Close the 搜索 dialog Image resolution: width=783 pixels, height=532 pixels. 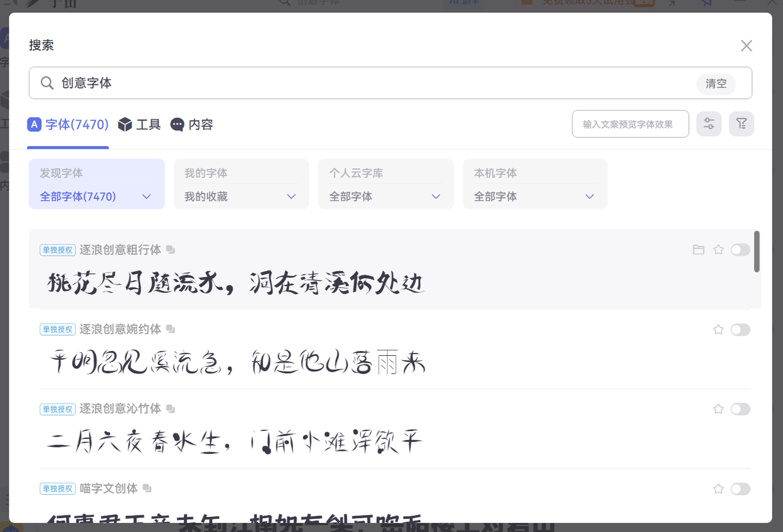[746, 46]
